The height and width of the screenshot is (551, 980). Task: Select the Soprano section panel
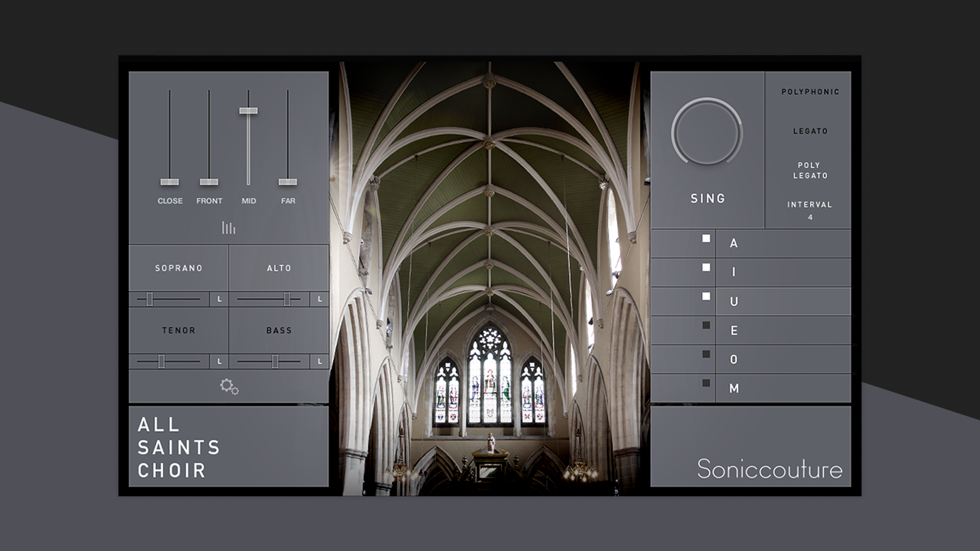point(179,267)
